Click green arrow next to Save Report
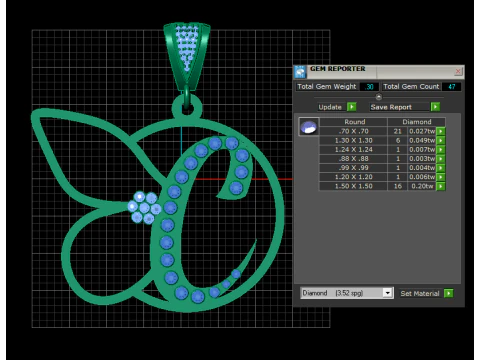The width and height of the screenshot is (480, 360). coord(435,107)
